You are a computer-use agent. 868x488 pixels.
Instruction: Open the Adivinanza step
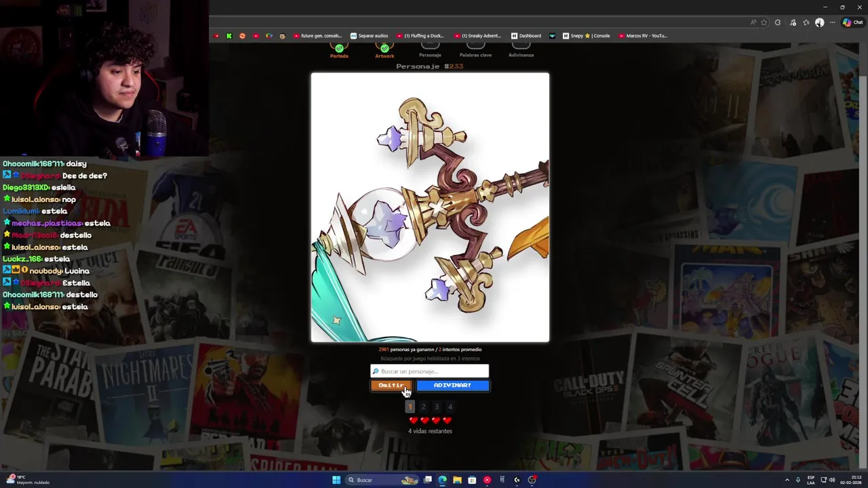click(x=521, y=50)
